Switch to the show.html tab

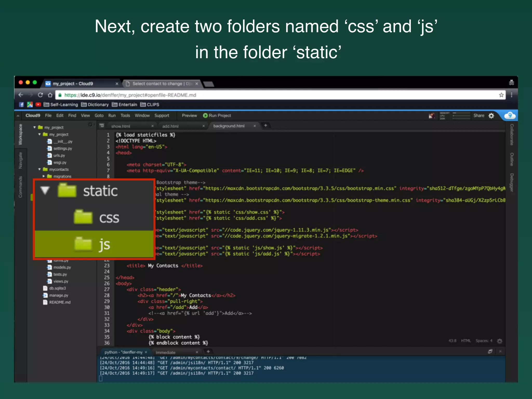(x=121, y=126)
